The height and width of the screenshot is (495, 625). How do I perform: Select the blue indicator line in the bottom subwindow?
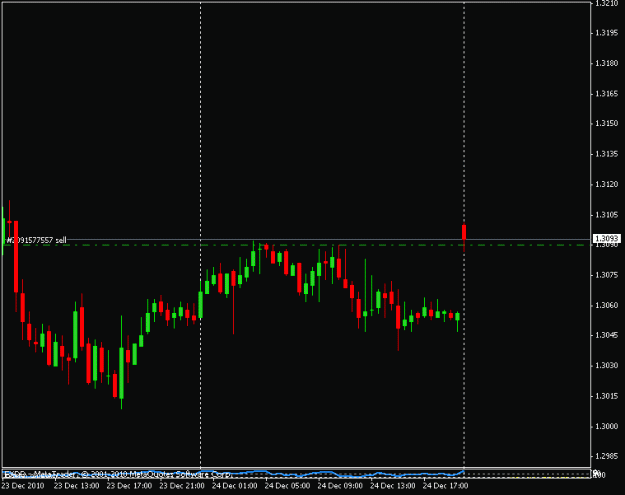tap(233, 474)
